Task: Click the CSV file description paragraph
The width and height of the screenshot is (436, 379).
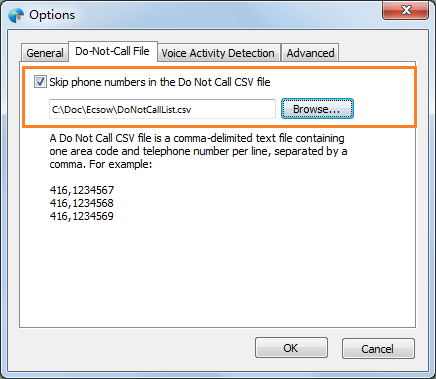Action: pyautogui.click(x=198, y=151)
